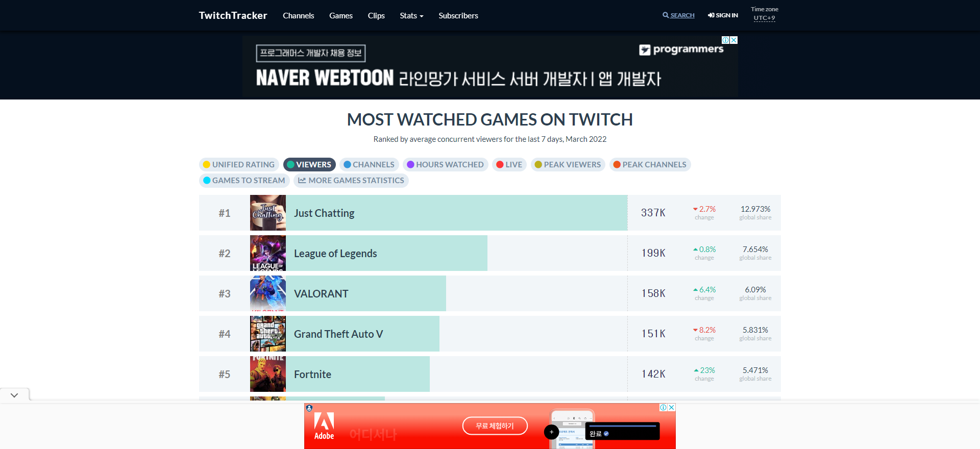
Task: Click the Just Chatting thumbnail
Action: click(x=268, y=213)
